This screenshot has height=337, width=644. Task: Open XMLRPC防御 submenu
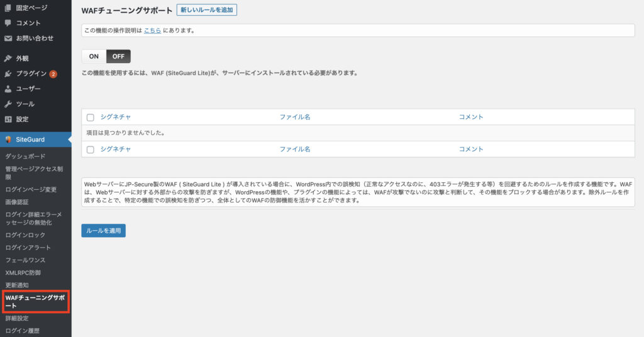pos(23,273)
